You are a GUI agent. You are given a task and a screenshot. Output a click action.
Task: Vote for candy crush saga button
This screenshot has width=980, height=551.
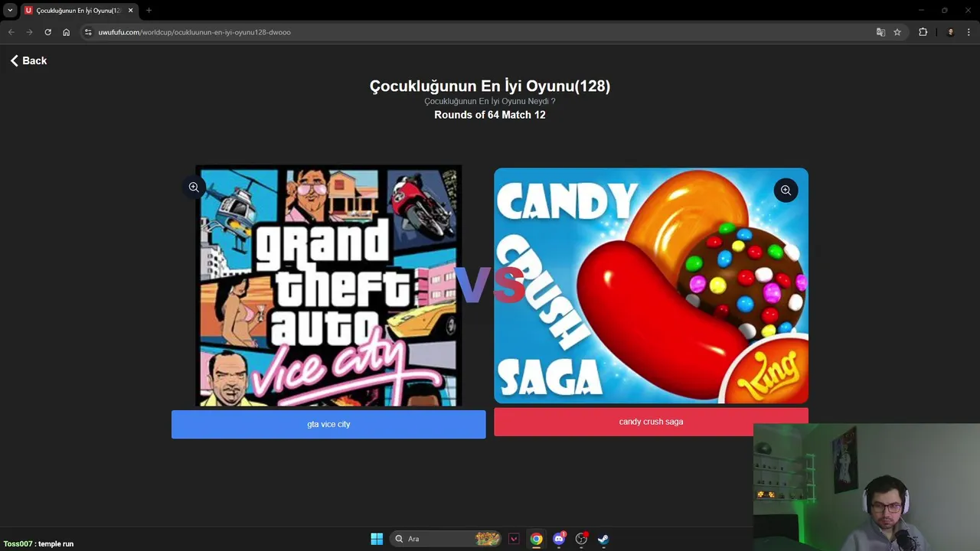(651, 422)
